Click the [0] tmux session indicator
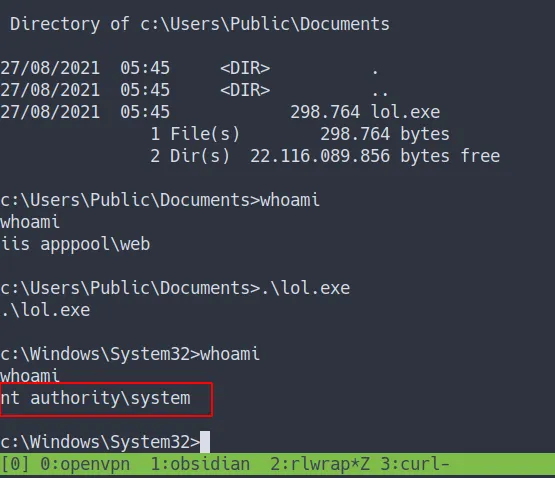This screenshot has width=555, height=478. click(15, 464)
